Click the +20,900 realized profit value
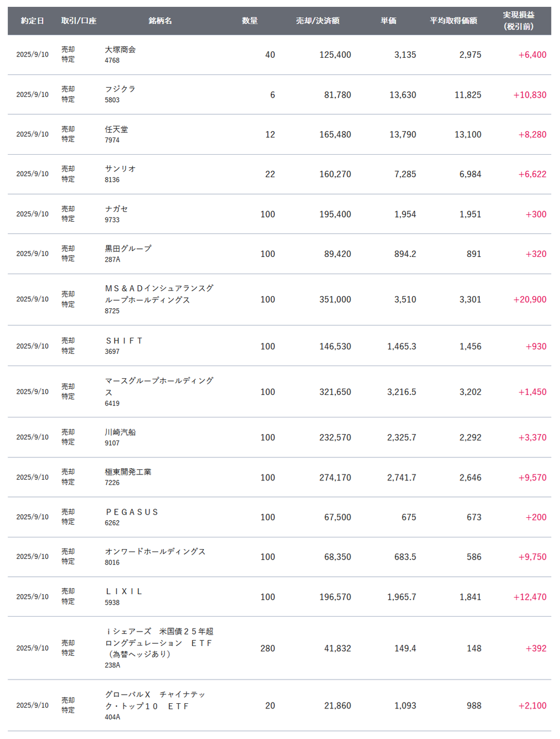 [529, 300]
